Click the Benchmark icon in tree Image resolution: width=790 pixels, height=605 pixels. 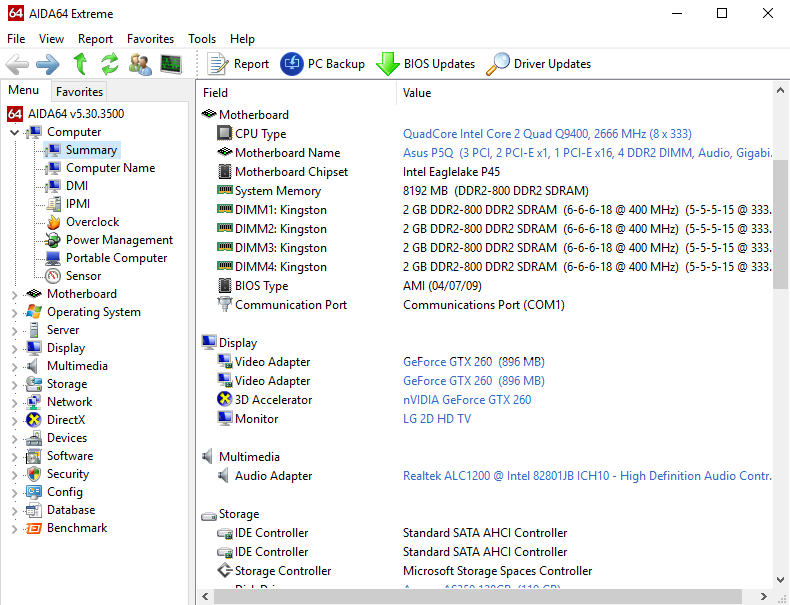coord(34,528)
